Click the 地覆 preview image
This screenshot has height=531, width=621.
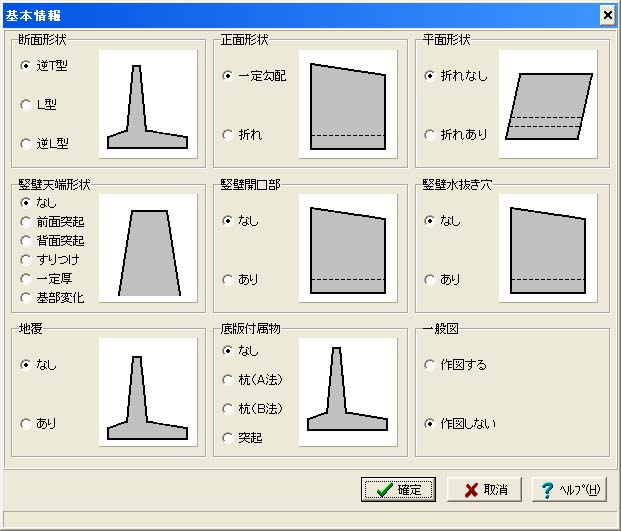pos(148,392)
